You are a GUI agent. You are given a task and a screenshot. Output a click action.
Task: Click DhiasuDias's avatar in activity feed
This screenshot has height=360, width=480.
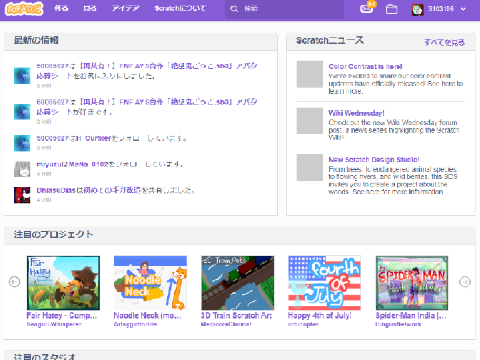click(22, 195)
